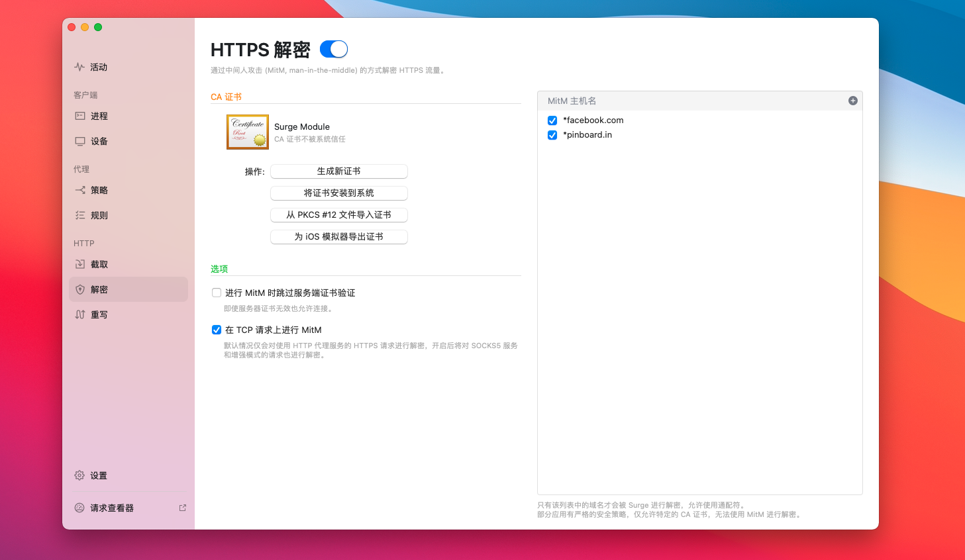
Task: Select the Rewrite (重写) arrows icon
Action: point(80,314)
